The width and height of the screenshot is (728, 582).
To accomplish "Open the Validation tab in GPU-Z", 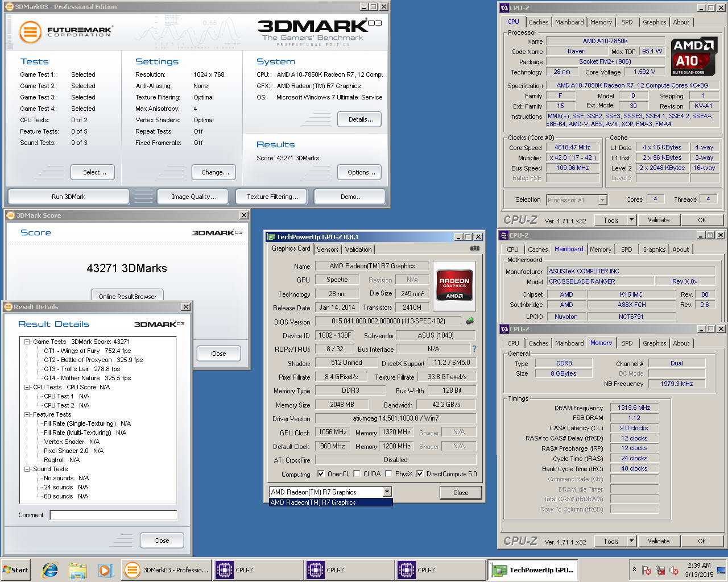I will pos(358,250).
